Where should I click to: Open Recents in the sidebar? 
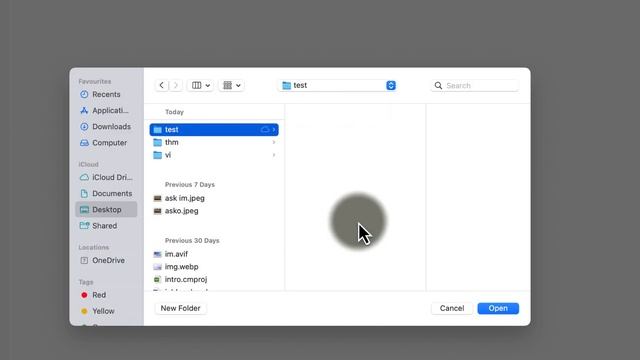tap(106, 94)
